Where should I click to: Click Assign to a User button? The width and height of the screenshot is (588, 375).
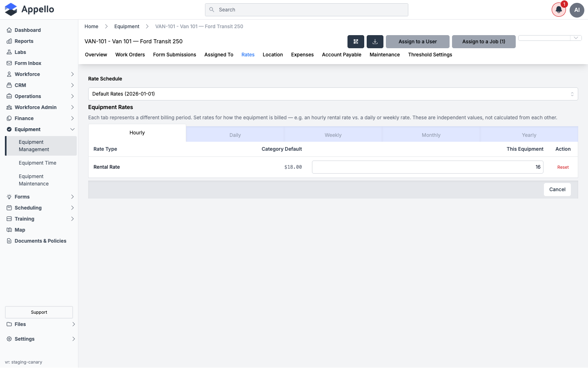tap(418, 42)
